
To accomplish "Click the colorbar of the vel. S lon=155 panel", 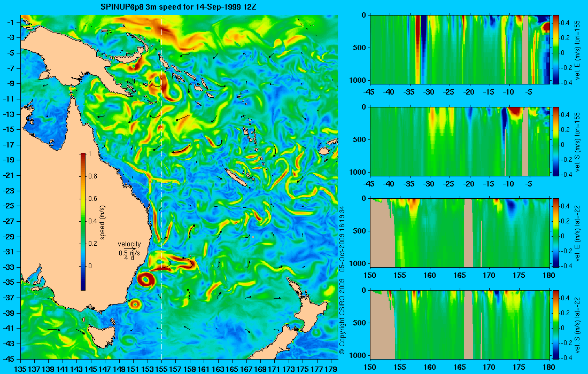I will pyautogui.click(x=556, y=141).
